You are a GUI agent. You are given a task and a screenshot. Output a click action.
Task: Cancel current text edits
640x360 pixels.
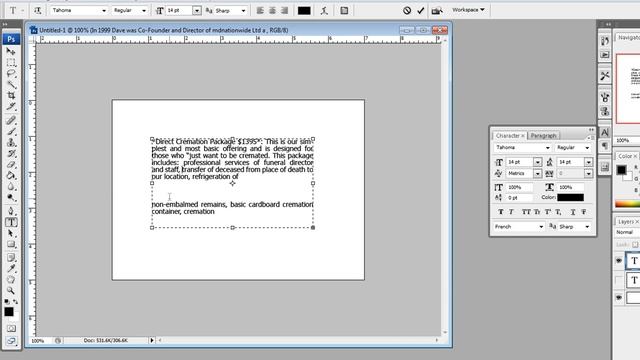[x=407, y=11]
